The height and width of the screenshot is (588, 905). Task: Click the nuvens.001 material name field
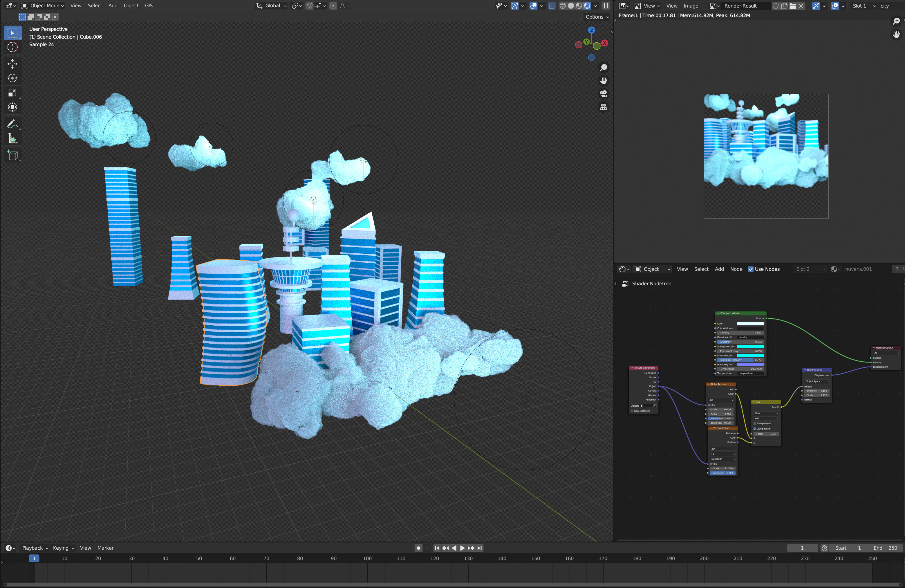867,269
